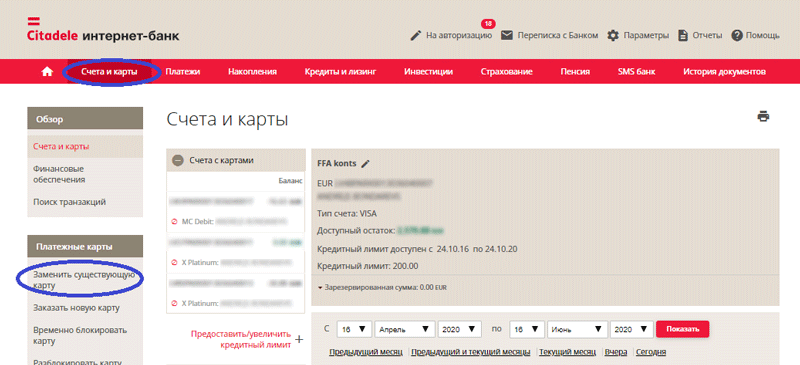
Task: Click the Баланс column header
Action: point(291,181)
